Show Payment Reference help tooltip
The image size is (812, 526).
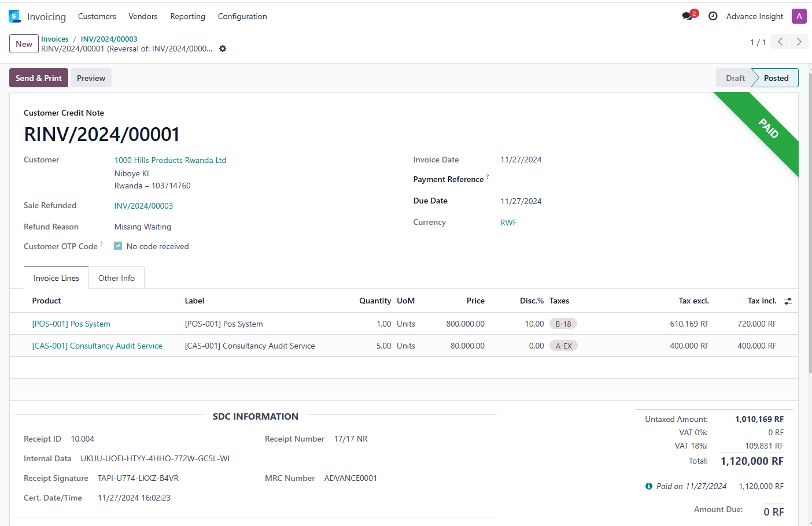tap(488, 177)
